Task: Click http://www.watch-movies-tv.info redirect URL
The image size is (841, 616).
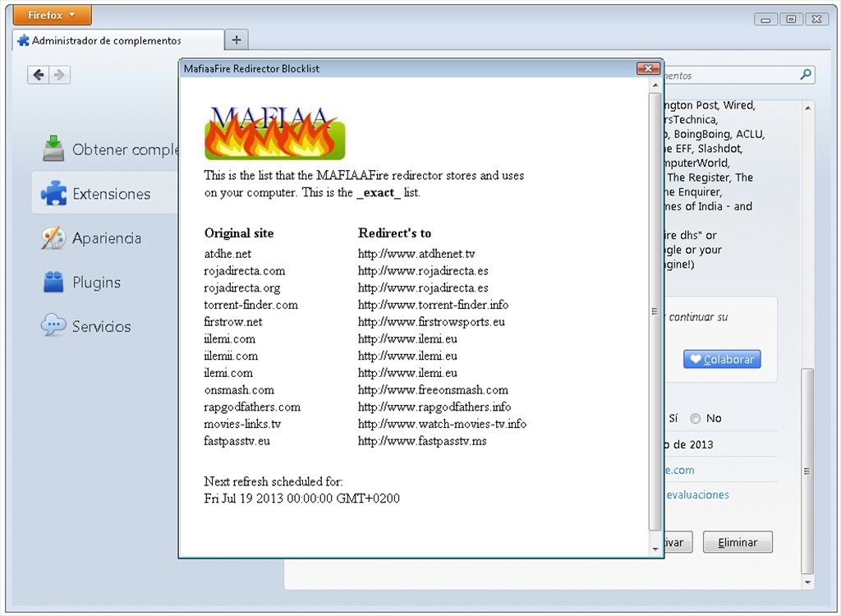Action: pos(442,424)
